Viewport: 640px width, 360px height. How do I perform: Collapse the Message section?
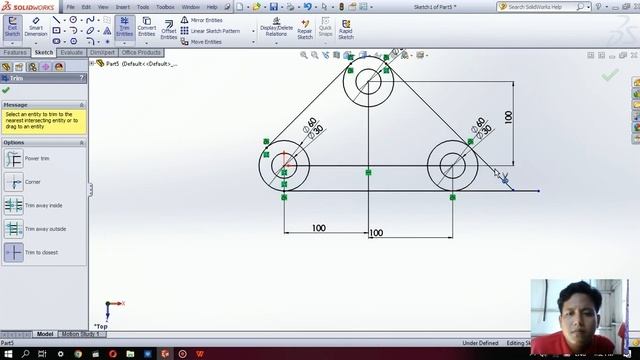tap(82, 105)
